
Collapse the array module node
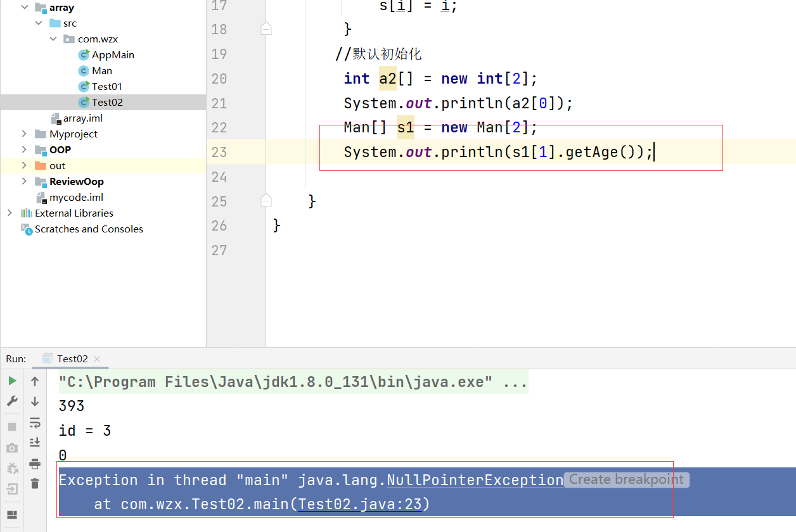coord(25,8)
